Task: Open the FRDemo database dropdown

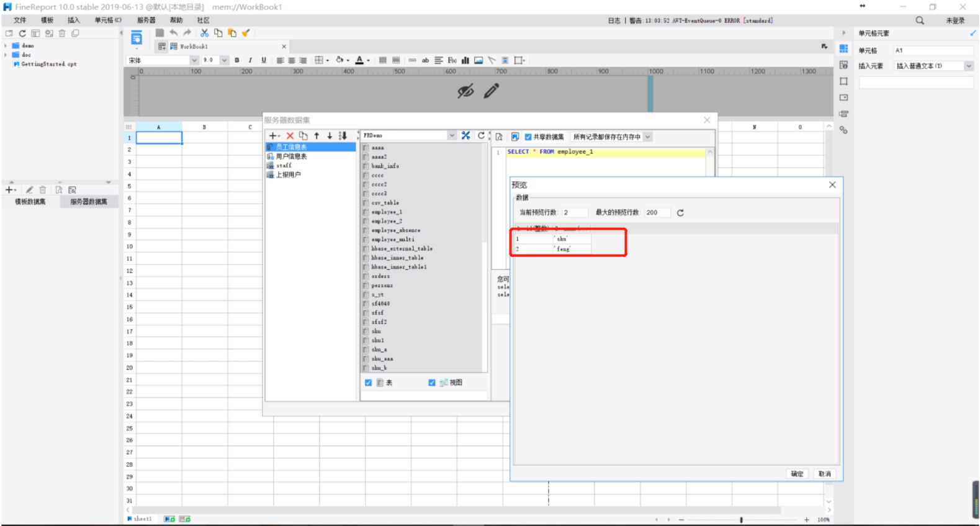Action: pyautogui.click(x=451, y=135)
